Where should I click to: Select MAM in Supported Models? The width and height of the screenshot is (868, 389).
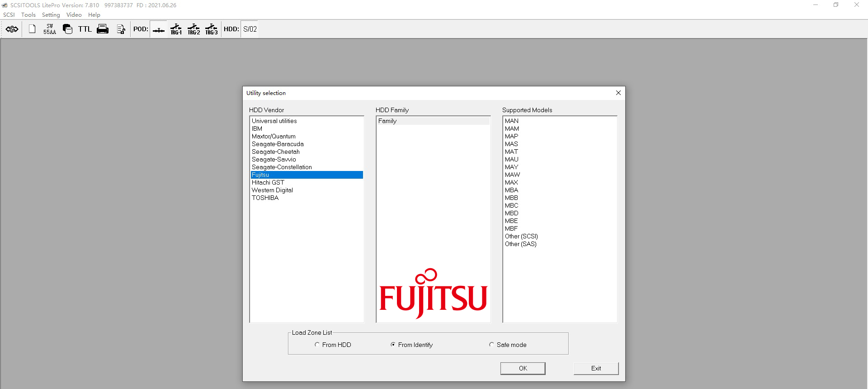click(x=560, y=128)
